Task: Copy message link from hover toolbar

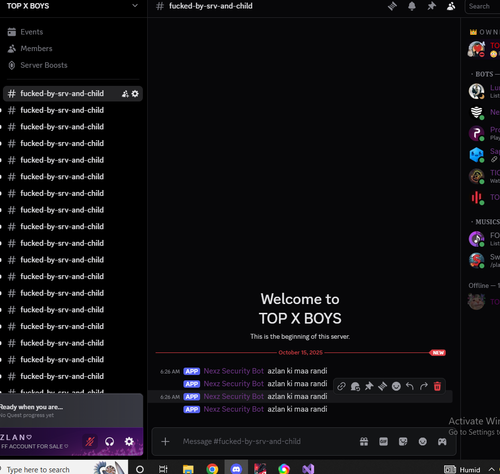Action: pos(341,386)
